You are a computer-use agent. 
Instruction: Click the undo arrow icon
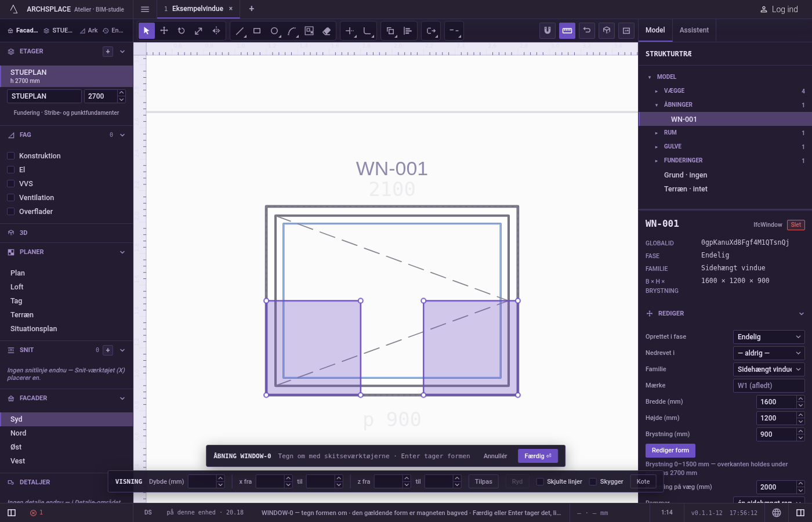pos(587,31)
